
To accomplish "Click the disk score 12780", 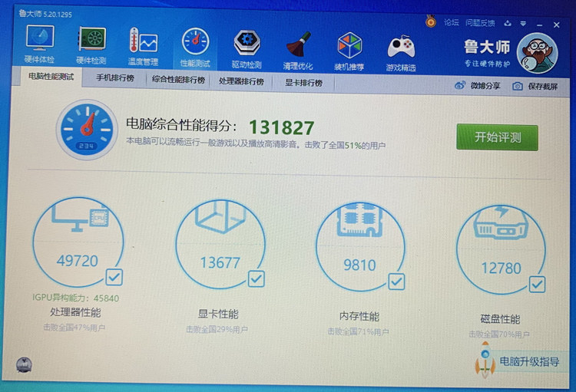I will (501, 268).
